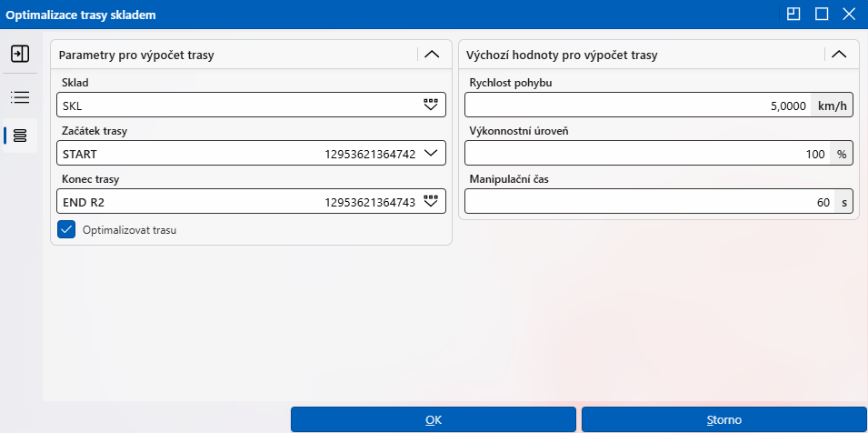Click the Výchozí hodnoty pro výpočet trasy heading
The width and height of the screenshot is (868, 433).
(x=562, y=55)
